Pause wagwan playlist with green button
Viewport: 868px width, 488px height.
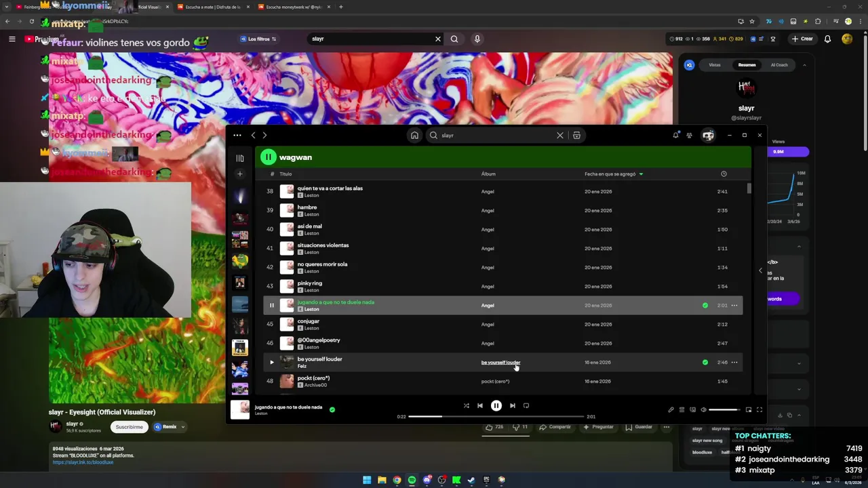(x=269, y=157)
